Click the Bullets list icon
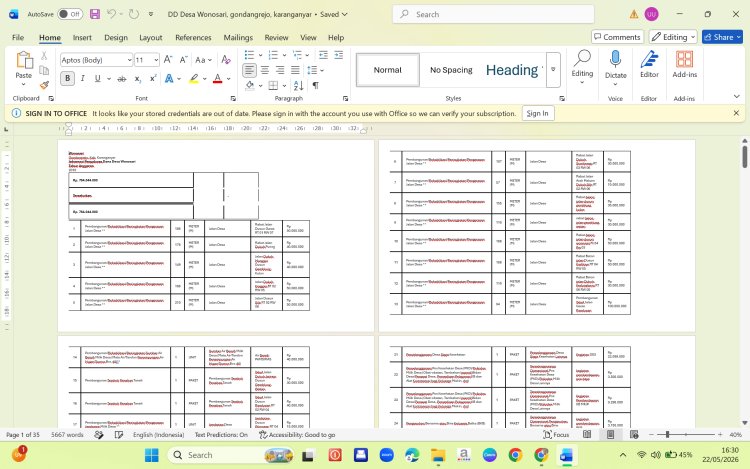Screen dimensions: 750x469 [x=249, y=55]
